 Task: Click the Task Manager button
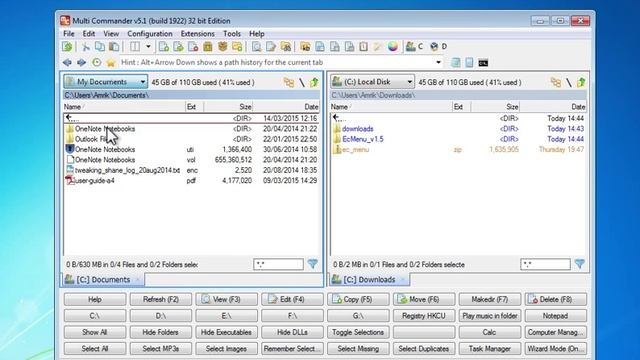(x=490, y=349)
